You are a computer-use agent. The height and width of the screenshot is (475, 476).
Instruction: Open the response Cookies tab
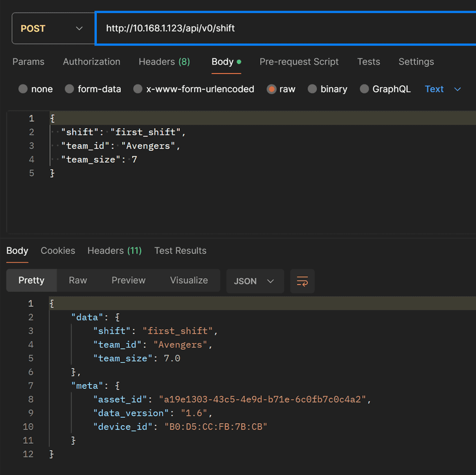pyautogui.click(x=58, y=251)
